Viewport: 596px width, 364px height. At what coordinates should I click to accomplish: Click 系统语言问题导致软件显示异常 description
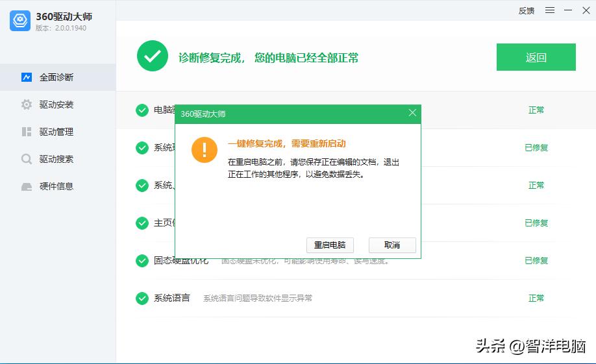(x=258, y=298)
